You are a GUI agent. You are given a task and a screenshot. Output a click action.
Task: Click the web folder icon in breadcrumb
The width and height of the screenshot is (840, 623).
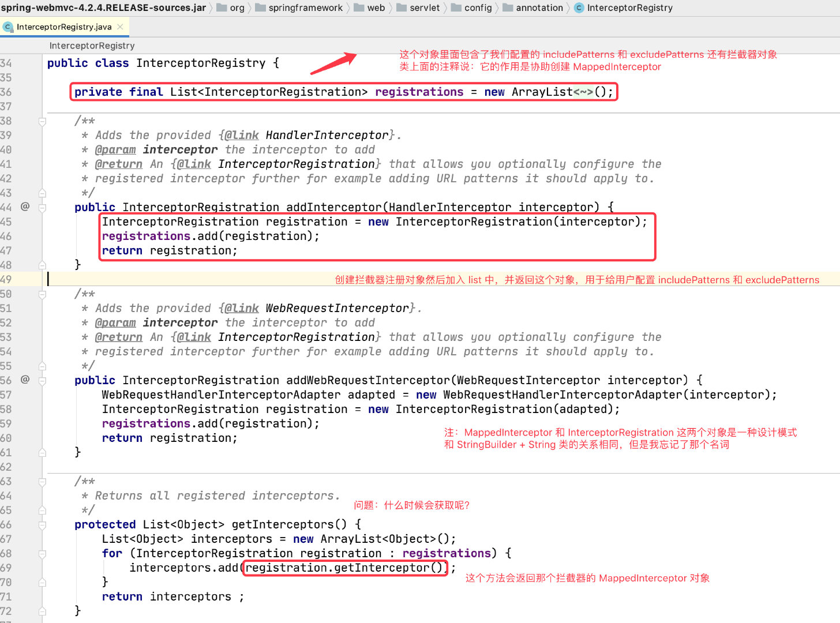pos(359,7)
